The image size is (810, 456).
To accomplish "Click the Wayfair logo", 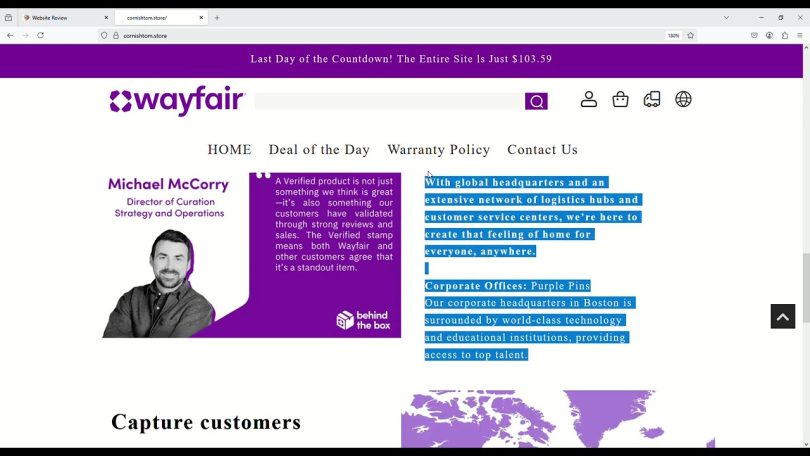I will point(177,100).
